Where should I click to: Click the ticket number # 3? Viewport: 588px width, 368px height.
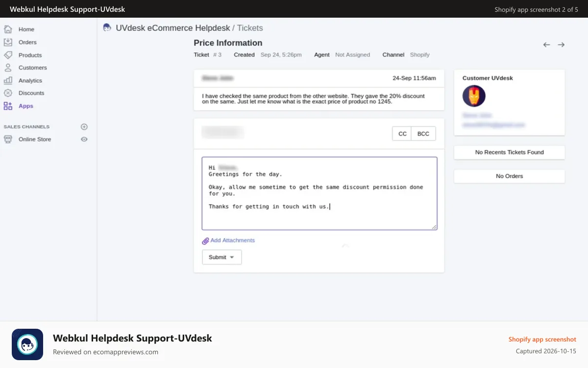[x=217, y=54]
